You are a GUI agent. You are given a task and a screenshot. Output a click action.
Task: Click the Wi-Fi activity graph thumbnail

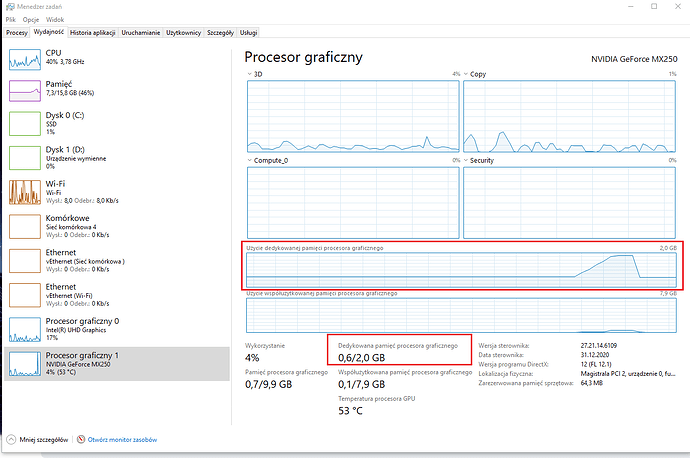[24, 191]
